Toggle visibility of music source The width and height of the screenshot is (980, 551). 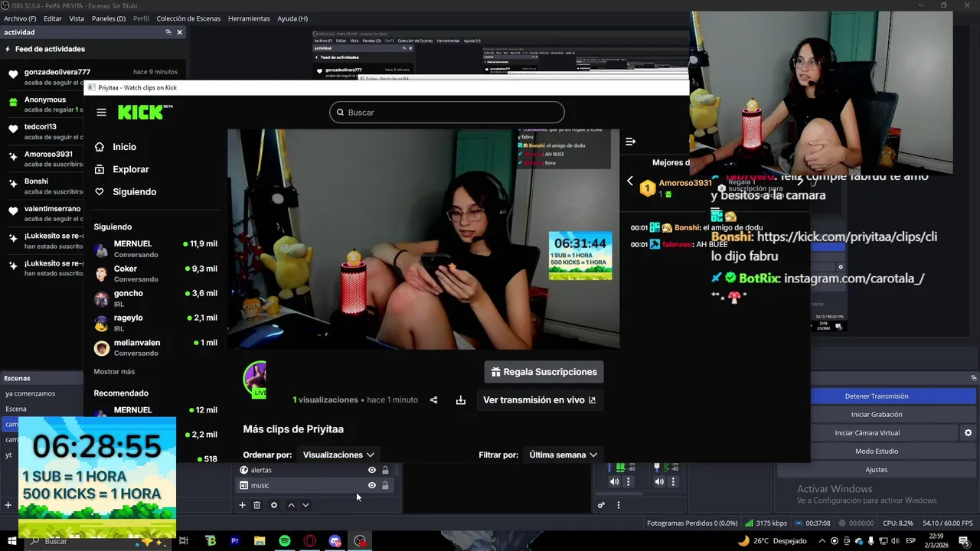tap(372, 485)
